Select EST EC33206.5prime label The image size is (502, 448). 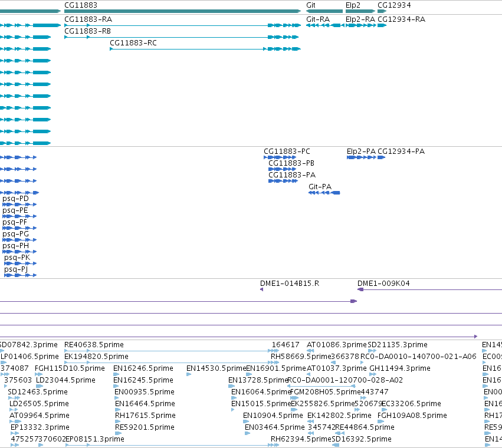click(411, 404)
